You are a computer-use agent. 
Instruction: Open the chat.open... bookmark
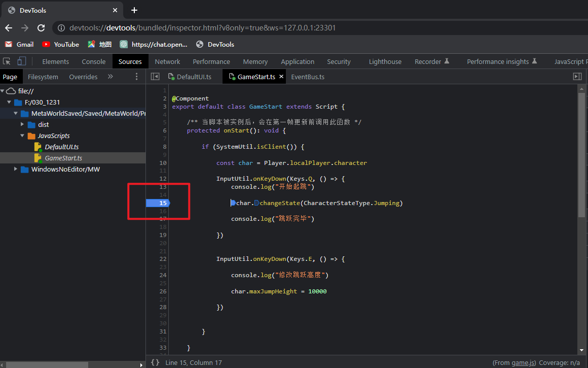(154, 44)
